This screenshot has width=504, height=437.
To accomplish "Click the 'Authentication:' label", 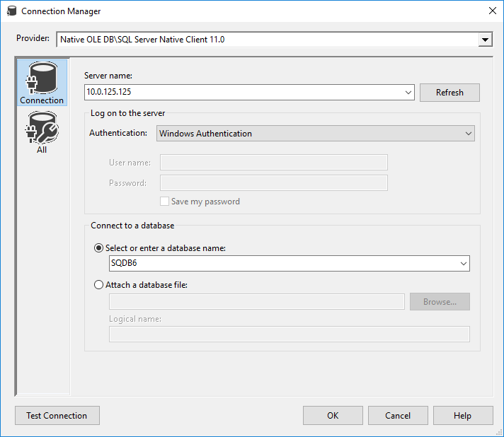I will [118, 133].
